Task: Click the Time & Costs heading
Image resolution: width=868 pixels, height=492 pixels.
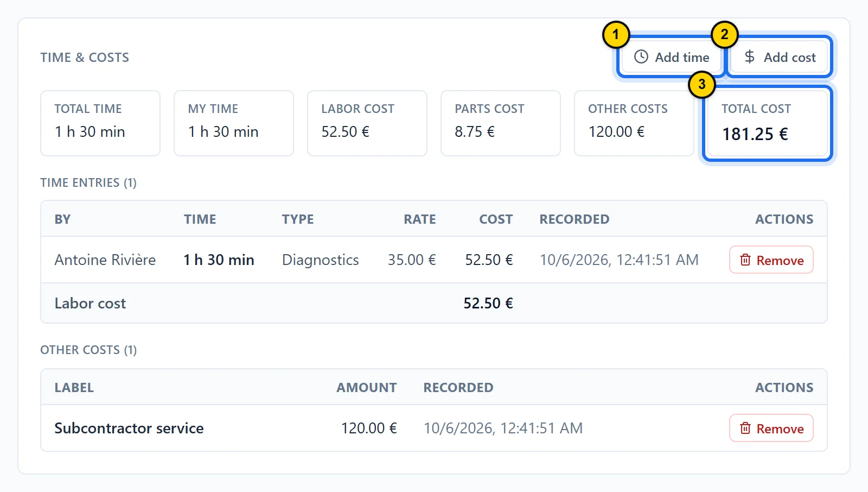Action: 85,58
